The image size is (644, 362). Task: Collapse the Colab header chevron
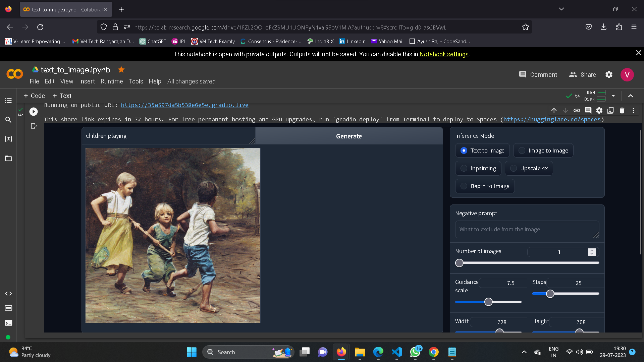click(x=631, y=96)
